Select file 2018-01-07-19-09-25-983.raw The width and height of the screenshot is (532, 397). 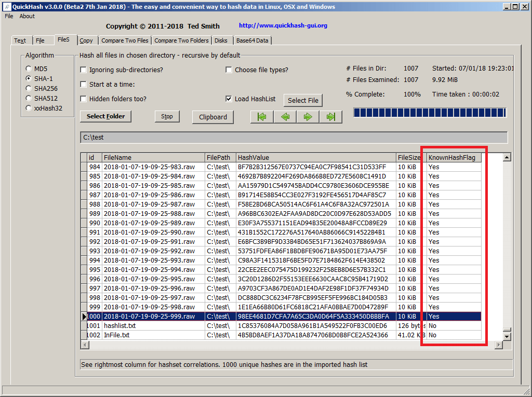click(x=154, y=167)
